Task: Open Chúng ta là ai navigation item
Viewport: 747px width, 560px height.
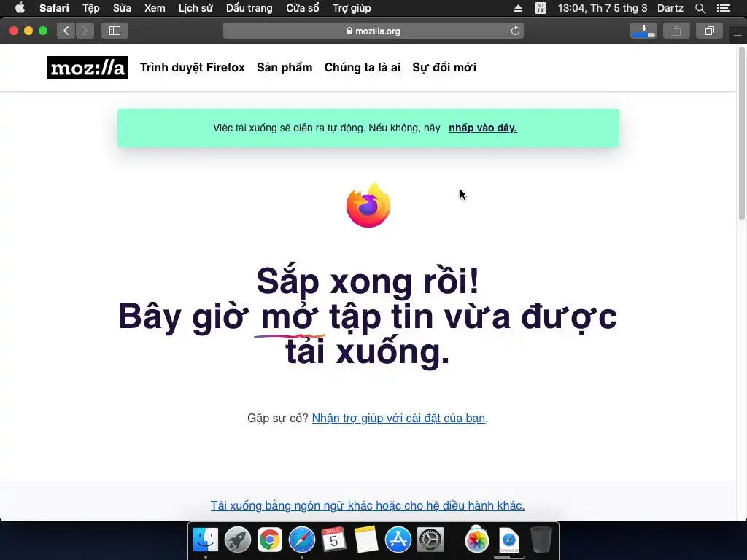Action: point(362,68)
